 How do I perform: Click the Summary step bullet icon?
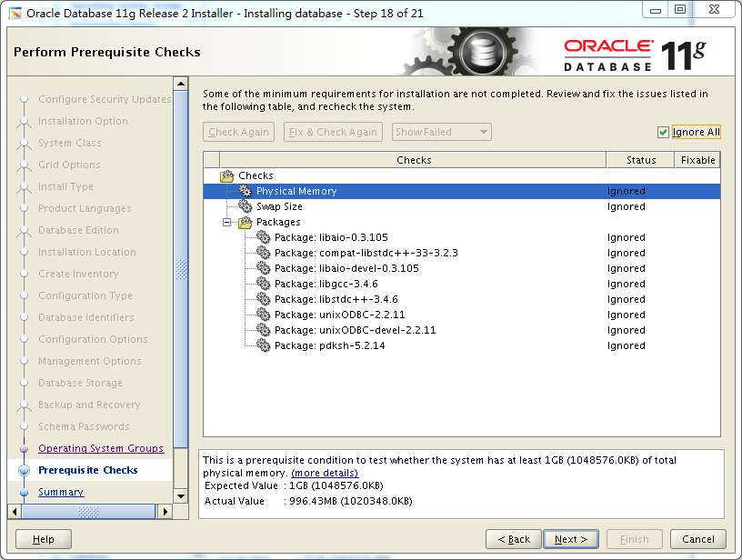[x=25, y=493]
